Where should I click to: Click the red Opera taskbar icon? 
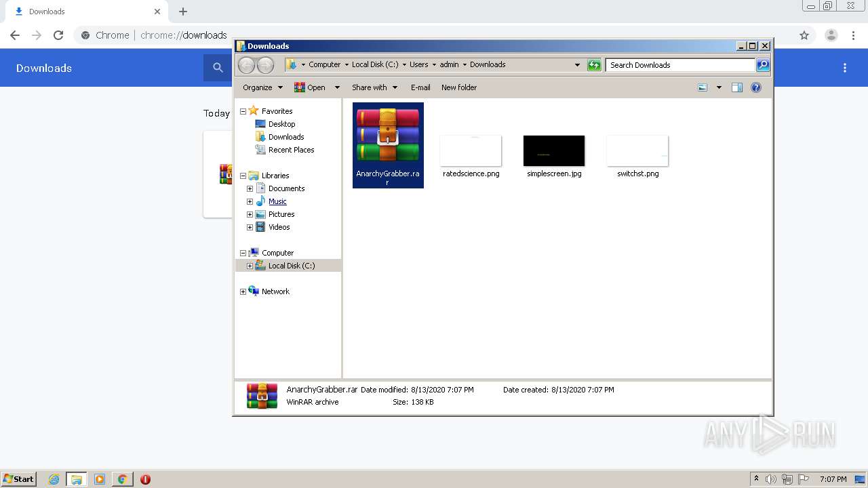[x=145, y=479]
